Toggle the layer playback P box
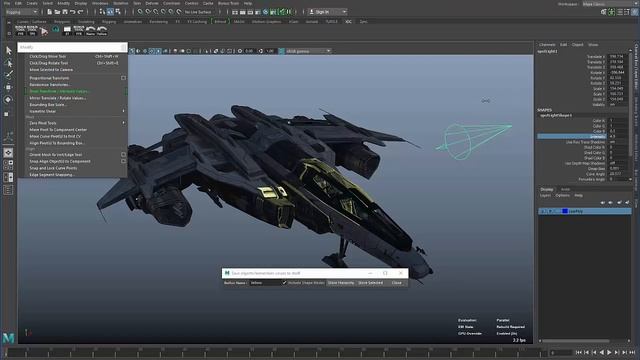Image resolution: width=640 pixels, height=360 pixels. [550, 211]
